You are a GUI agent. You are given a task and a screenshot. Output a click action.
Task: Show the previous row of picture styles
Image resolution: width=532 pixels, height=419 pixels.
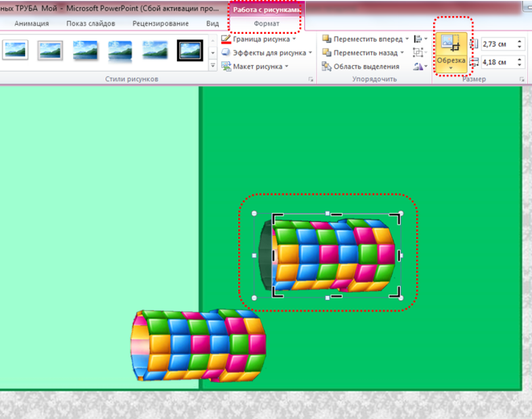click(212, 40)
